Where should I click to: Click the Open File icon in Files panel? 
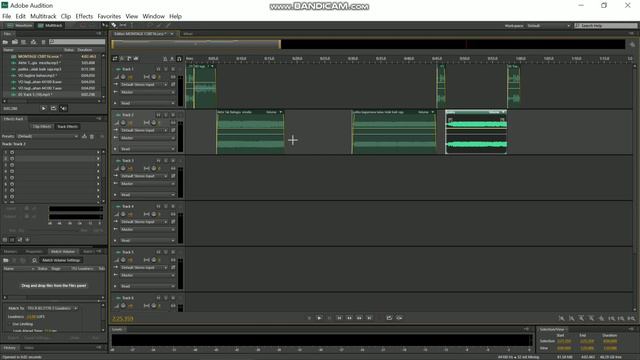[5, 42]
